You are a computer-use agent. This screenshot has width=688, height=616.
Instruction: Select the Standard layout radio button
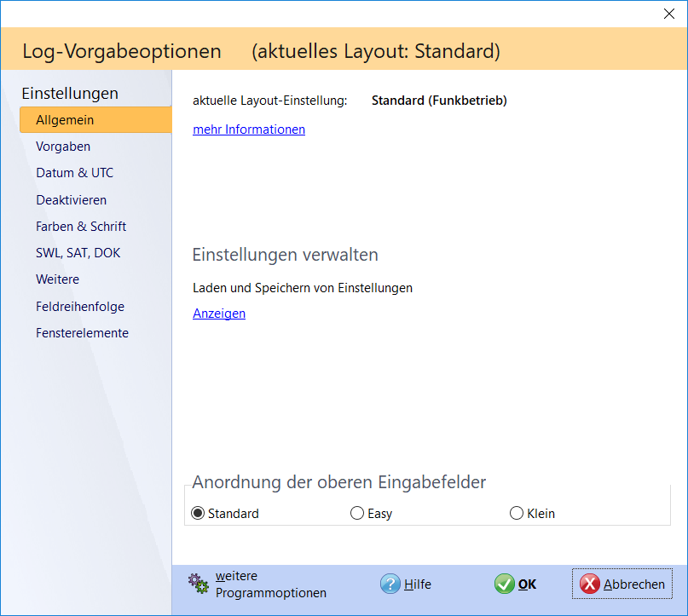198,513
